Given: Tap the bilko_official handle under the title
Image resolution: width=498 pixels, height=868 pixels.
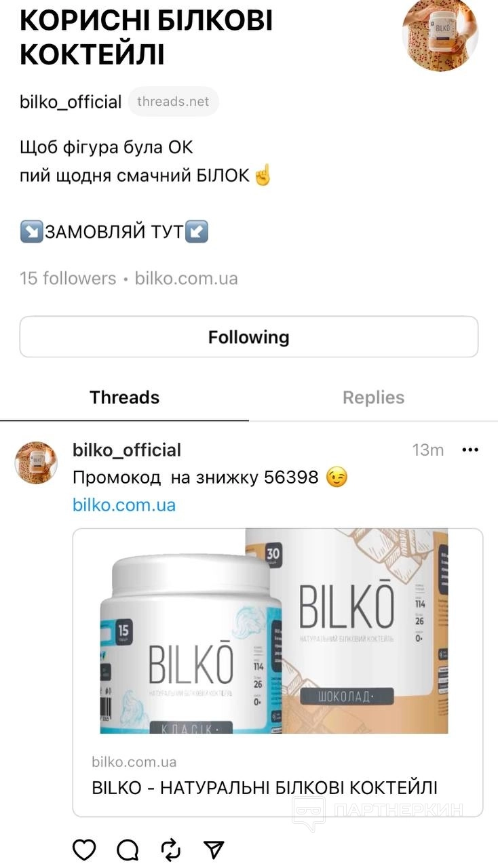Looking at the screenshot, I should 71,102.
